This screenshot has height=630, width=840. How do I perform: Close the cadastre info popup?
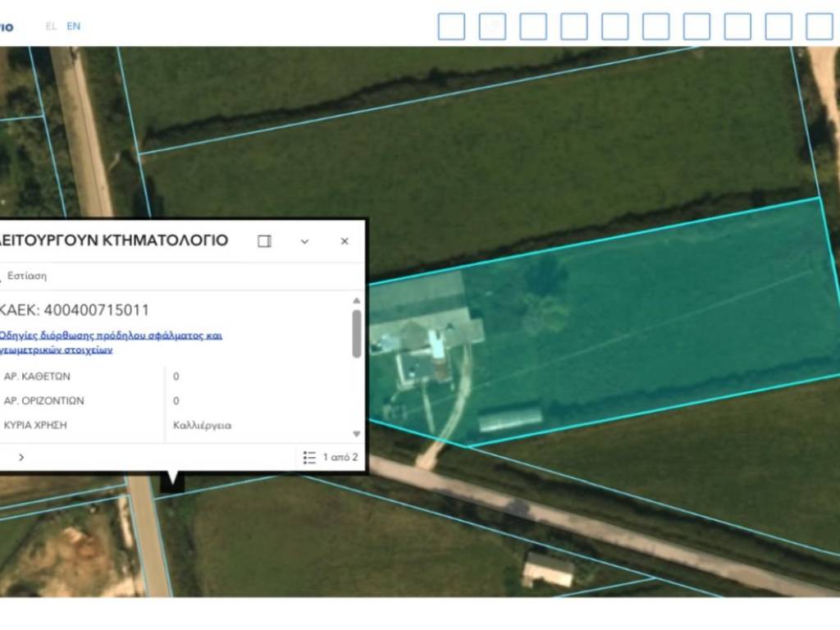click(x=345, y=241)
